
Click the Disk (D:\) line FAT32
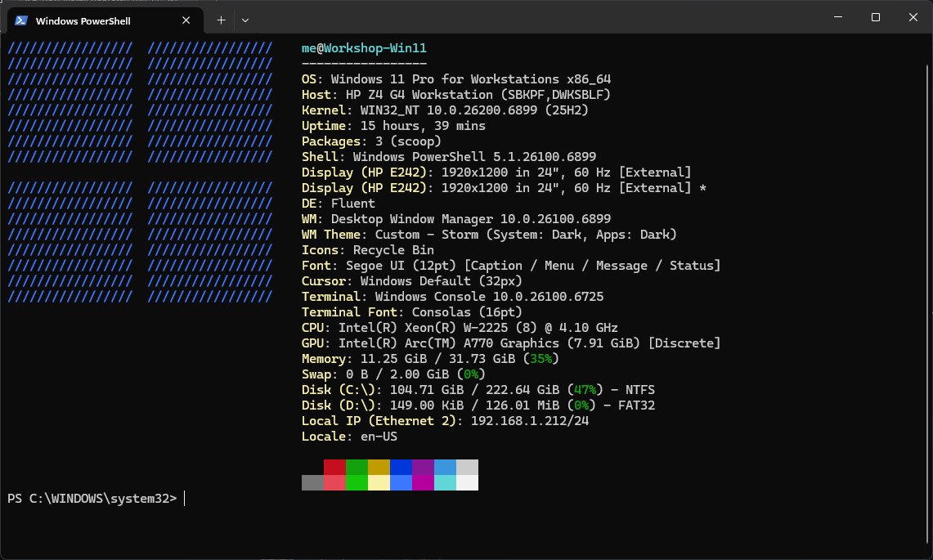478,405
